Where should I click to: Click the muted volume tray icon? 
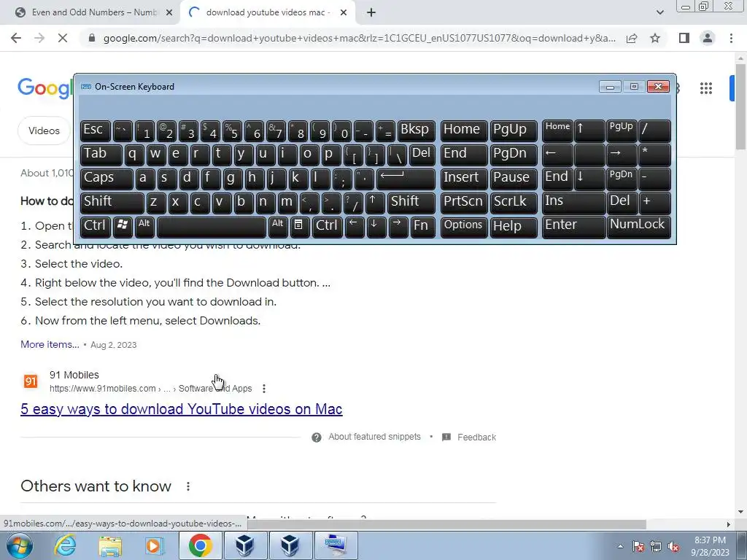click(673, 546)
